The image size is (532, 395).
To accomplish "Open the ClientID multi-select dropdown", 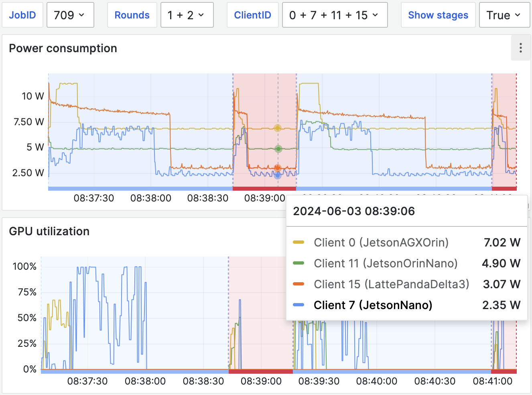I will [x=335, y=15].
